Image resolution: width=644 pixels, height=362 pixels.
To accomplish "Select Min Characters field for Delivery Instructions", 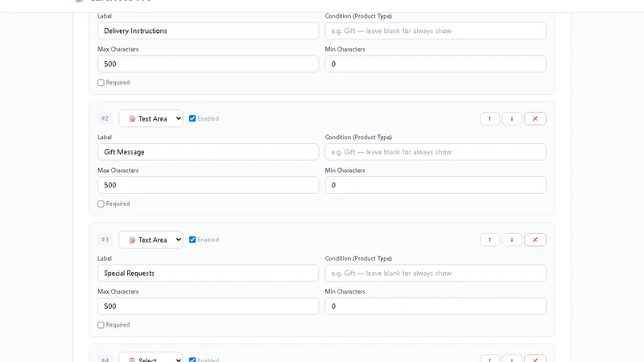I will pyautogui.click(x=436, y=64).
